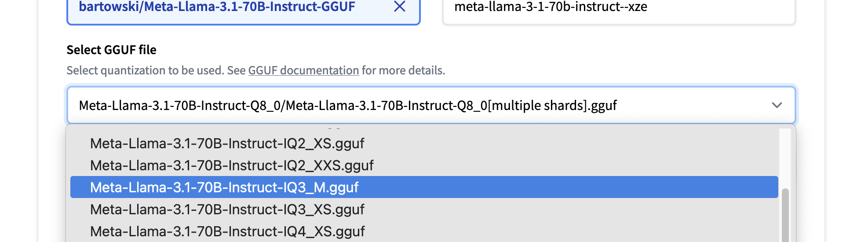Clear the bartowski model repository selection
The height and width of the screenshot is (242, 868).
click(399, 7)
